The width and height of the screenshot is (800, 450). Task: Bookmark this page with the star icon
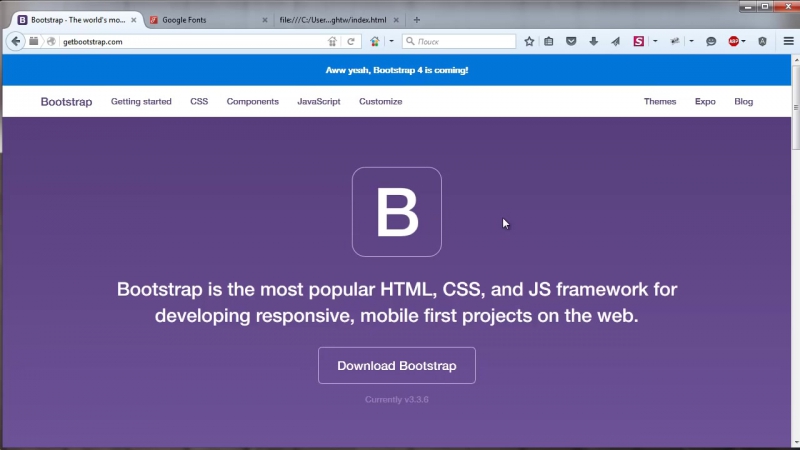(x=529, y=41)
